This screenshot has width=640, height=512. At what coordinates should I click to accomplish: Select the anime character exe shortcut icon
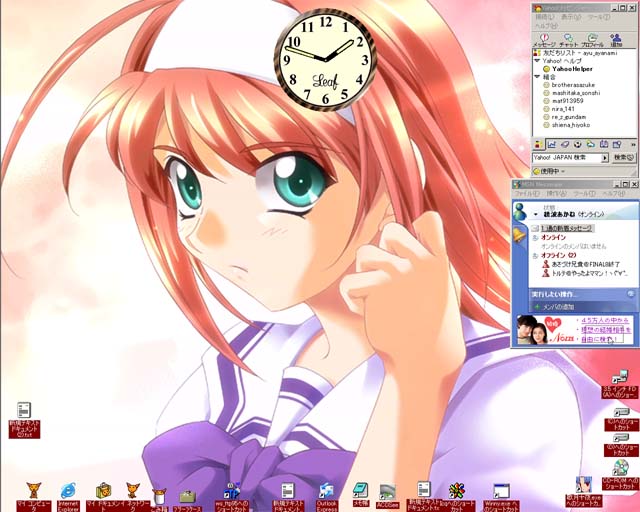click(x=584, y=492)
